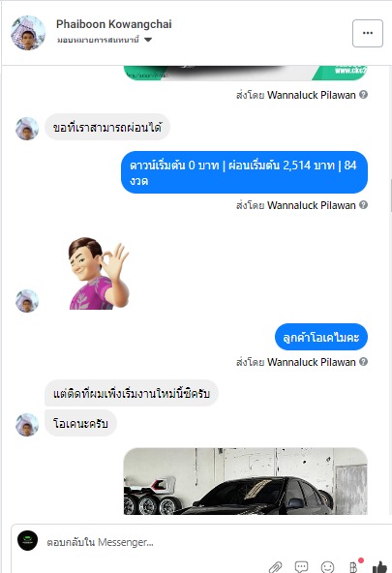
Task: Select the ดาวน์เริ่มต้น 0 บาท message bubble
Action: click(x=245, y=172)
